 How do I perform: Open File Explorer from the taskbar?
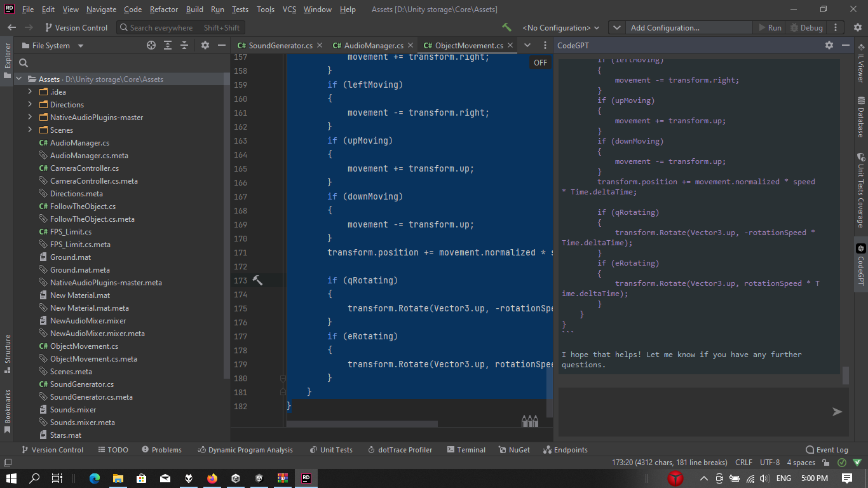[118, 478]
